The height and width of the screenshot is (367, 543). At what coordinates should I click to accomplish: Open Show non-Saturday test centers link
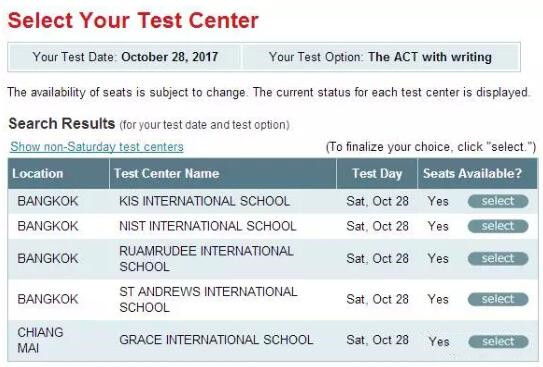97,147
